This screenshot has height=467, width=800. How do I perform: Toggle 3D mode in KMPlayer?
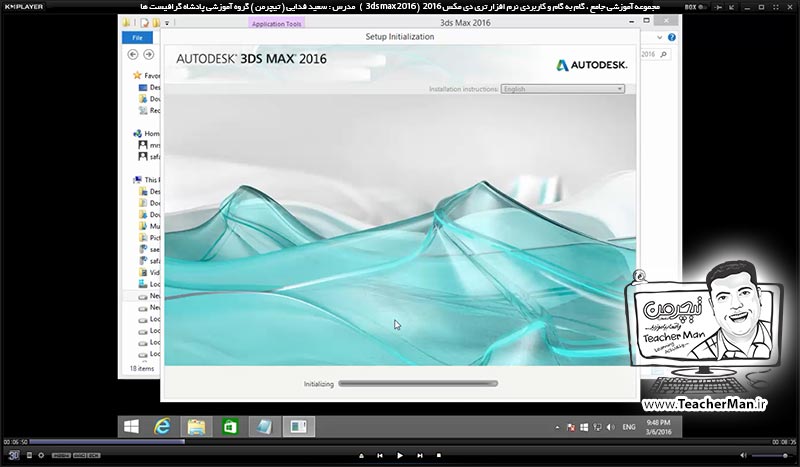point(13,455)
